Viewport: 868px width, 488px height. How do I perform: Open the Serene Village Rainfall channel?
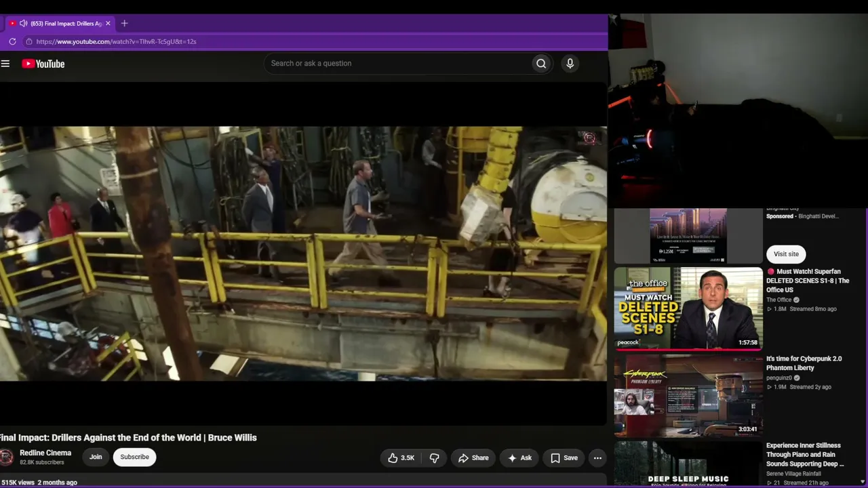(x=793, y=474)
